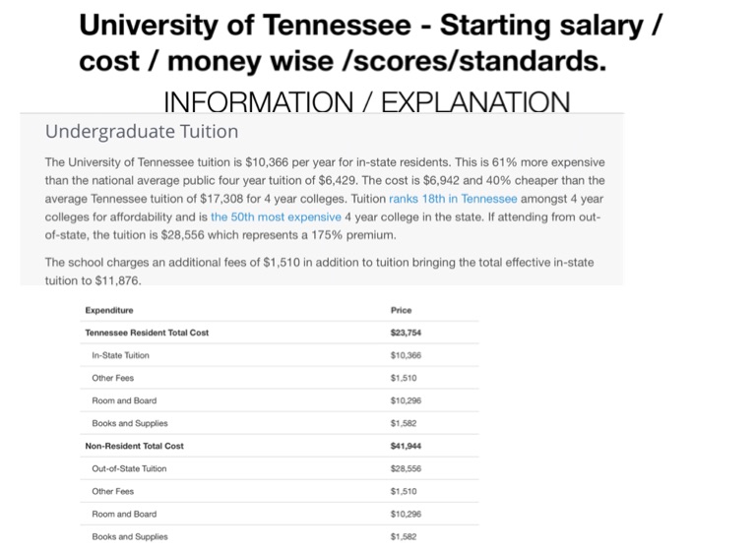This screenshot has width=756, height=552.
Task: Click the "Price" column header
Action: pyautogui.click(x=401, y=310)
